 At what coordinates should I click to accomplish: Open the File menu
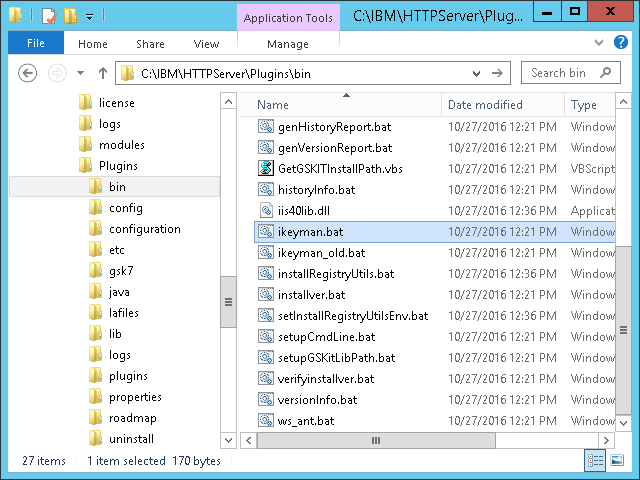pos(35,44)
